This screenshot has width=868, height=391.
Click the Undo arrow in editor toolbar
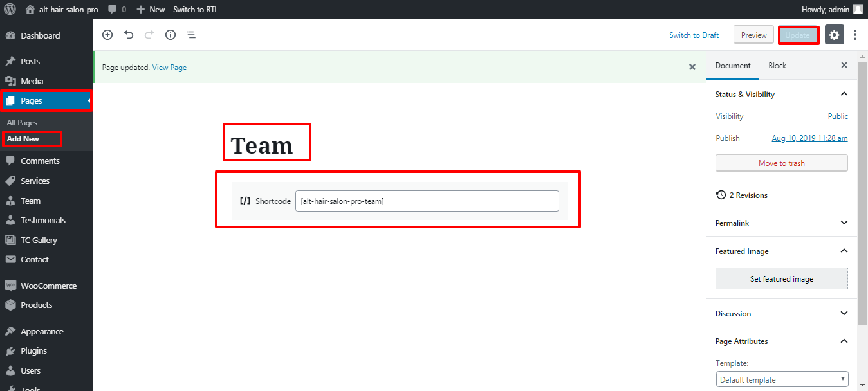[129, 35]
